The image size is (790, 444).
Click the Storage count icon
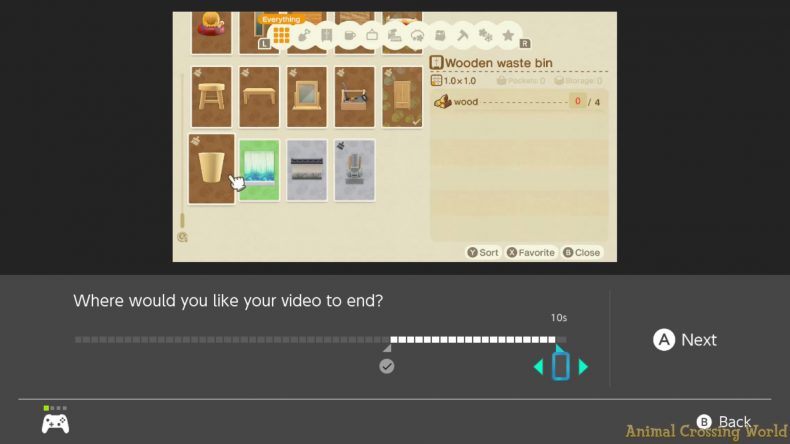(x=559, y=81)
